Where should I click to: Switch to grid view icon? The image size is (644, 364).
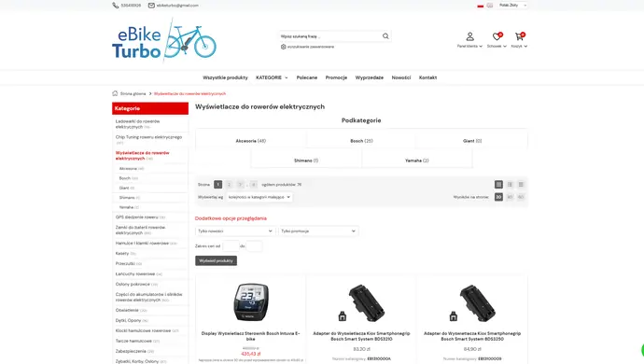tap(498, 185)
